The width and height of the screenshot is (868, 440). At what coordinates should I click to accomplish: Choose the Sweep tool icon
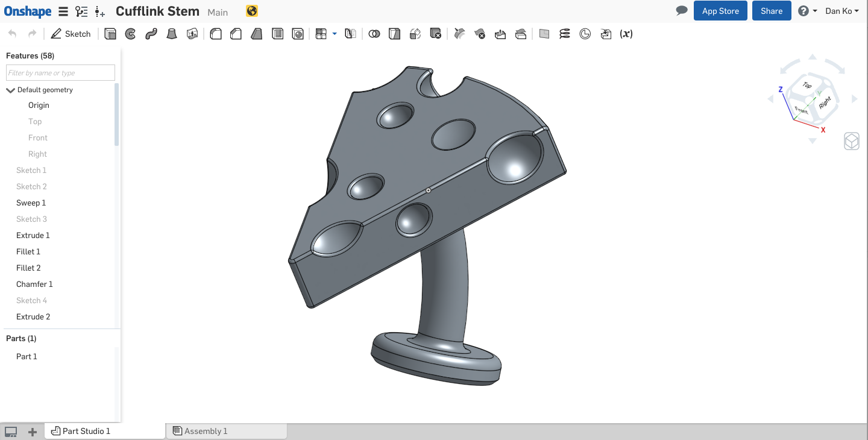coord(151,34)
